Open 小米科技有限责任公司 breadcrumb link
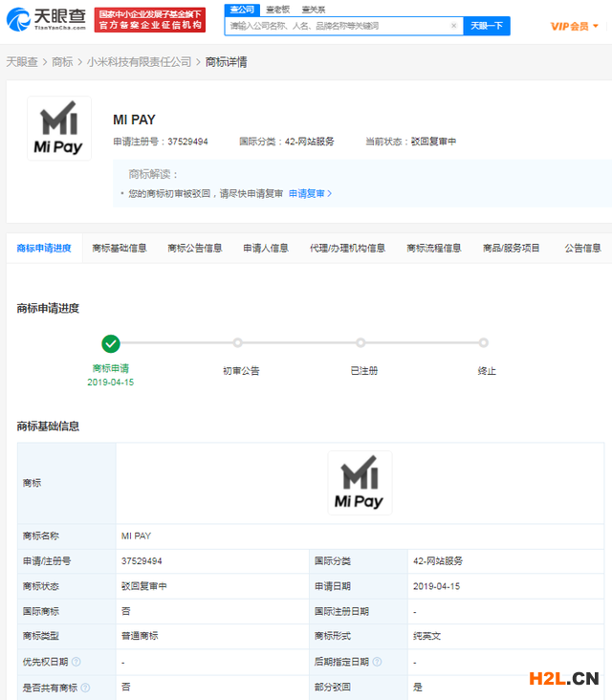612x700 pixels. click(139, 61)
